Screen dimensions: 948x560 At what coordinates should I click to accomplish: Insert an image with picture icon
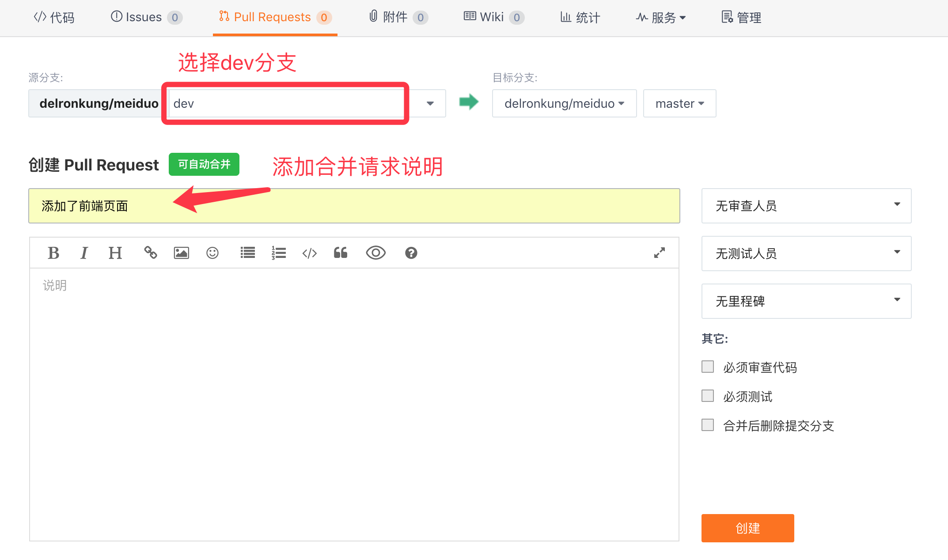pyautogui.click(x=182, y=253)
